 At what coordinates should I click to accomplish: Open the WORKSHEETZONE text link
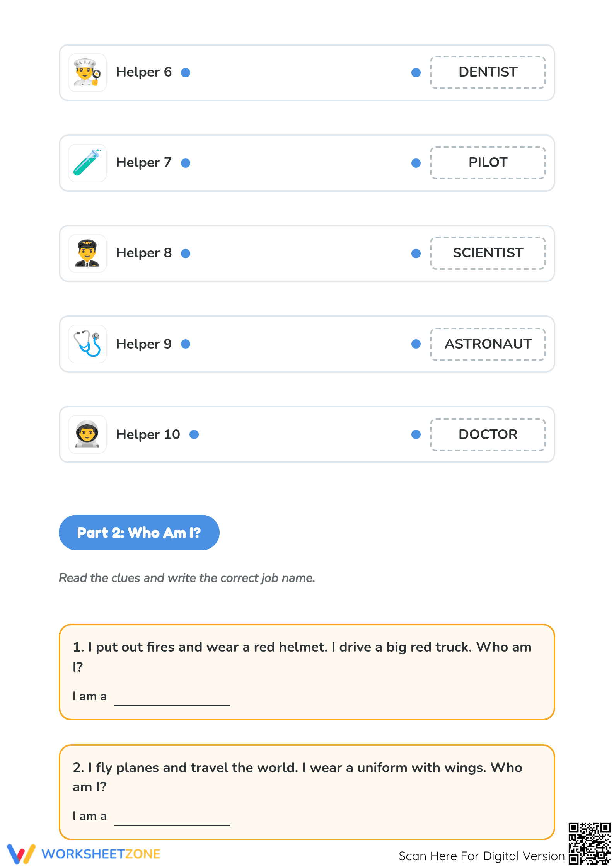101,854
